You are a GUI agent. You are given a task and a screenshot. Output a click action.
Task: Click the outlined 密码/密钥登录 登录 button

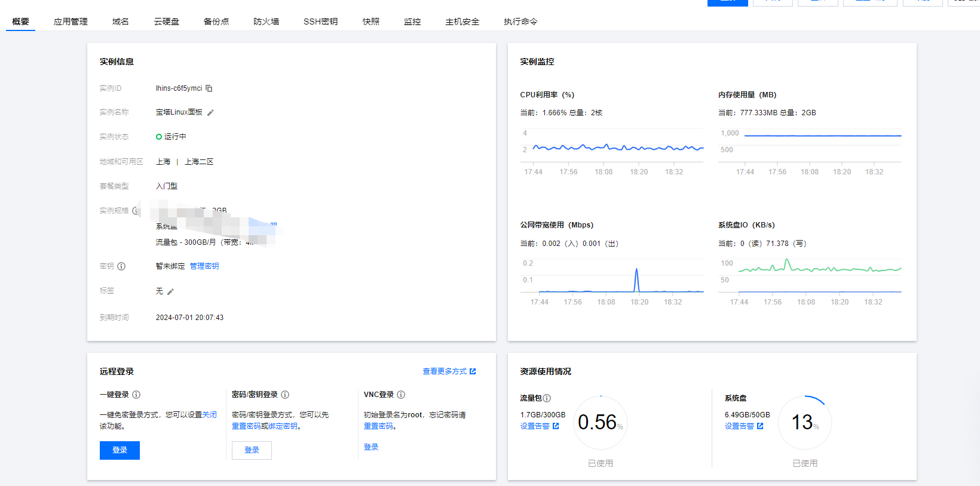pos(252,450)
